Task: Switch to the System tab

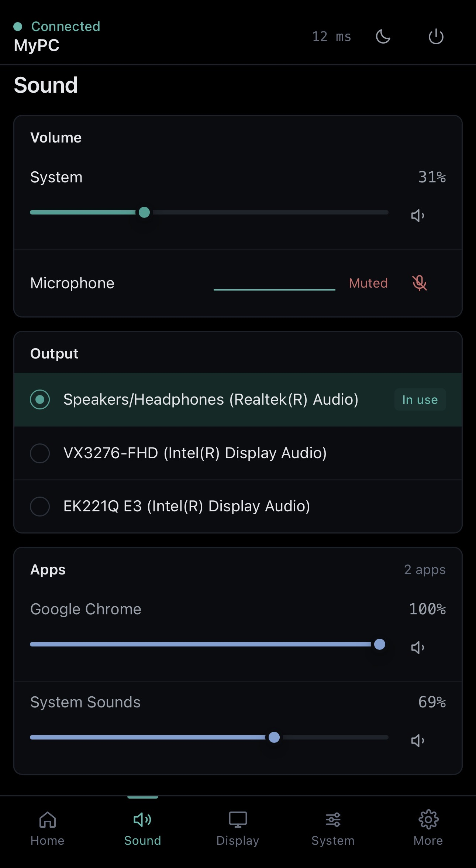Action: tap(333, 828)
